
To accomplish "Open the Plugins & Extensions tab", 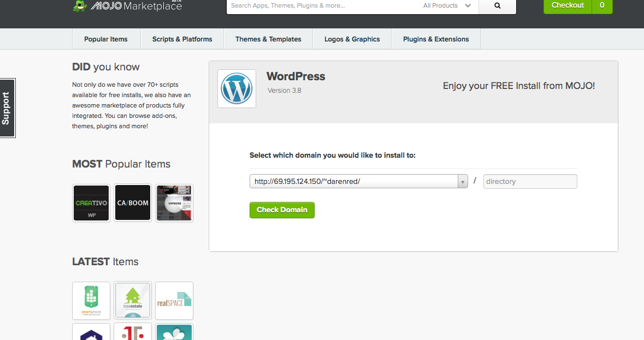I will click(436, 39).
